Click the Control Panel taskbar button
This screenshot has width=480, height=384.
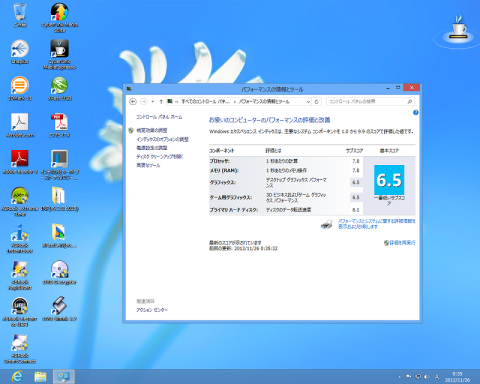tap(63, 377)
